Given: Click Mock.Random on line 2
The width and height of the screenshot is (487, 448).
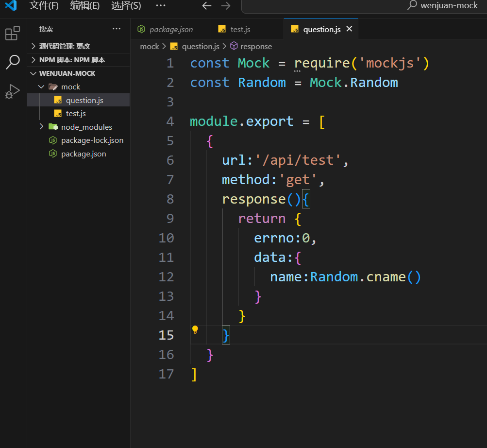Looking at the screenshot, I should [354, 83].
